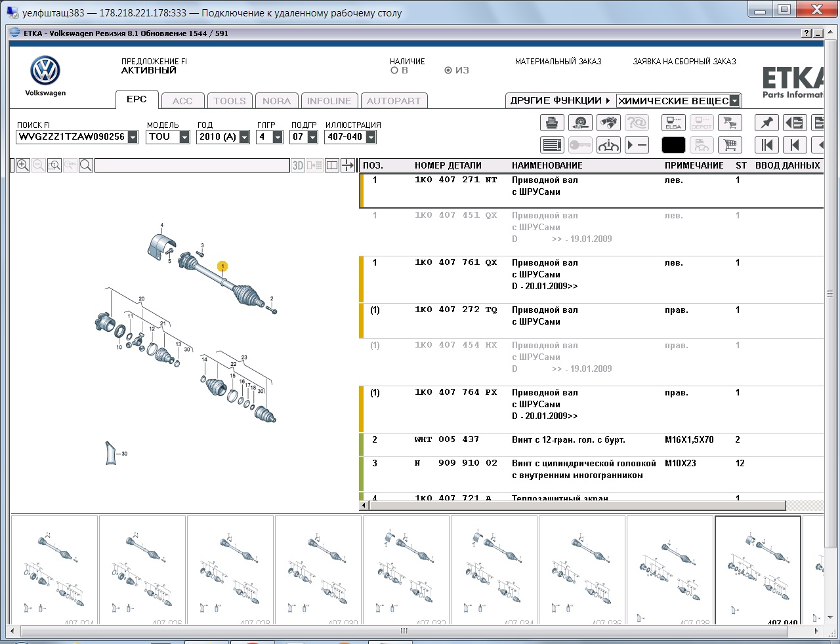Click the double shopping carts icon

tap(730, 123)
